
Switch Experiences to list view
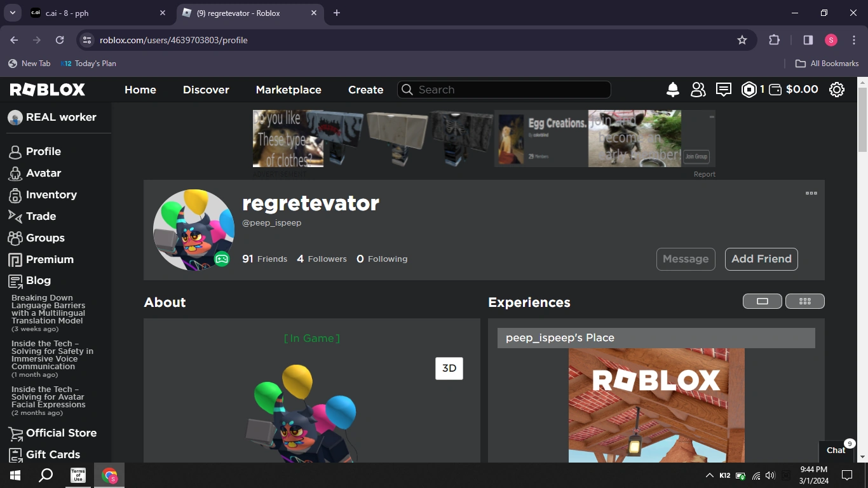tap(762, 301)
